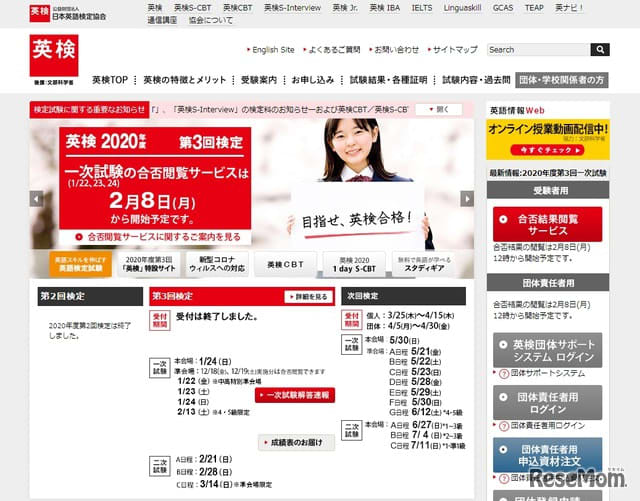640x501 pixels.
Task: Select 英検の特徴とメリット menu item
Action: coord(184,80)
